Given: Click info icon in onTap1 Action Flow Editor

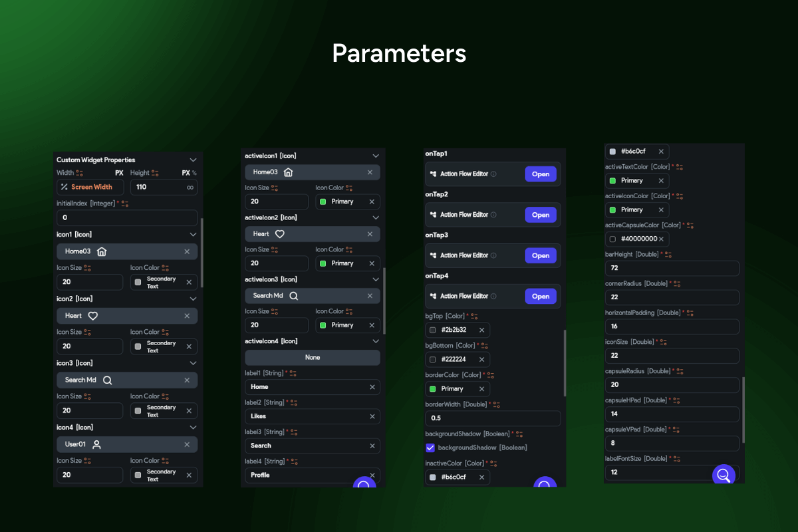Looking at the screenshot, I should click(493, 174).
